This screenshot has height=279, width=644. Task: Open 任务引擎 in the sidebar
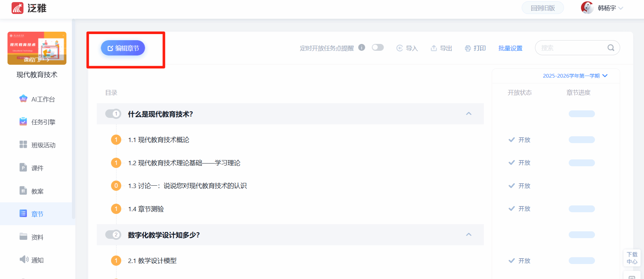tap(37, 122)
